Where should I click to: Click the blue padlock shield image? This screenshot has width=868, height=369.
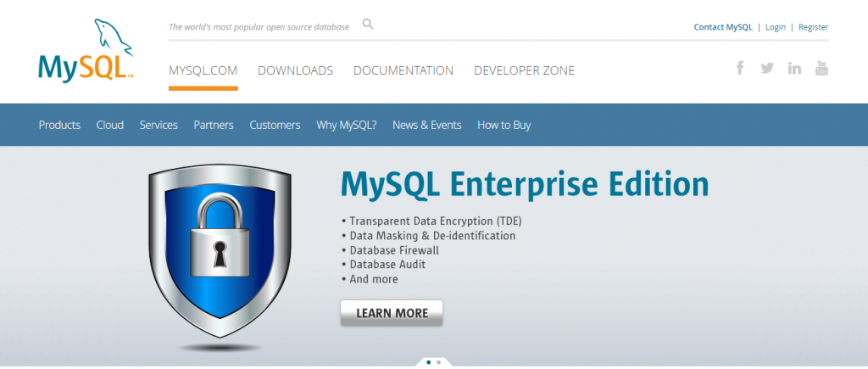coord(220,253)
